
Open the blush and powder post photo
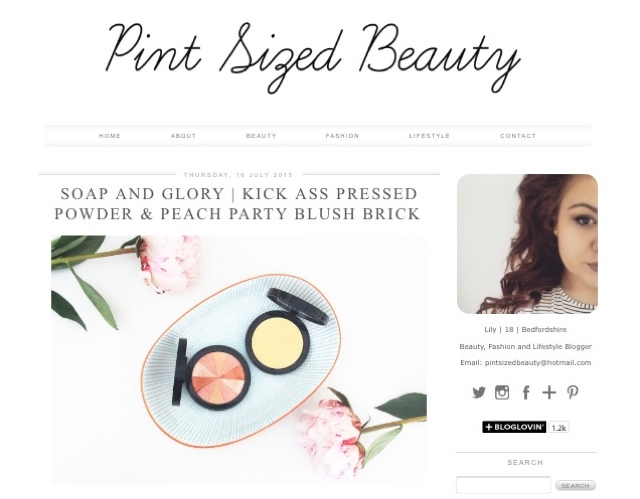pyautogui.click(x=239, y=359)
